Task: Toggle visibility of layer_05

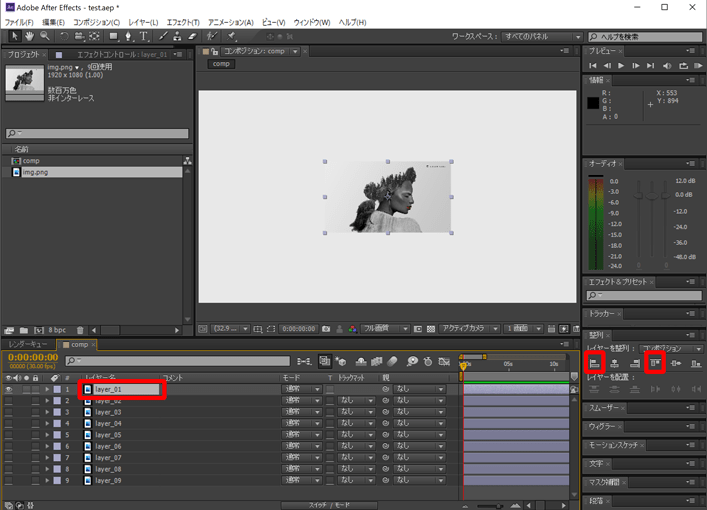Action: [9, 435]
